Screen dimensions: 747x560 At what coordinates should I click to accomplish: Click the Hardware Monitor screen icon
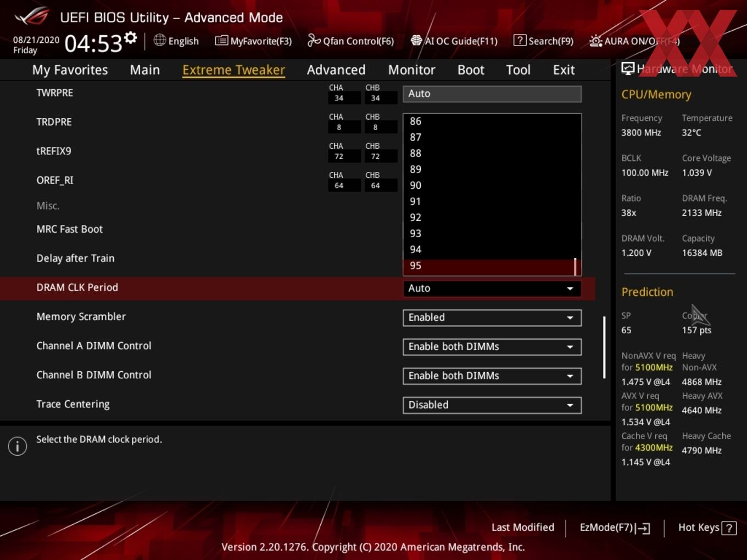[628, 69]
